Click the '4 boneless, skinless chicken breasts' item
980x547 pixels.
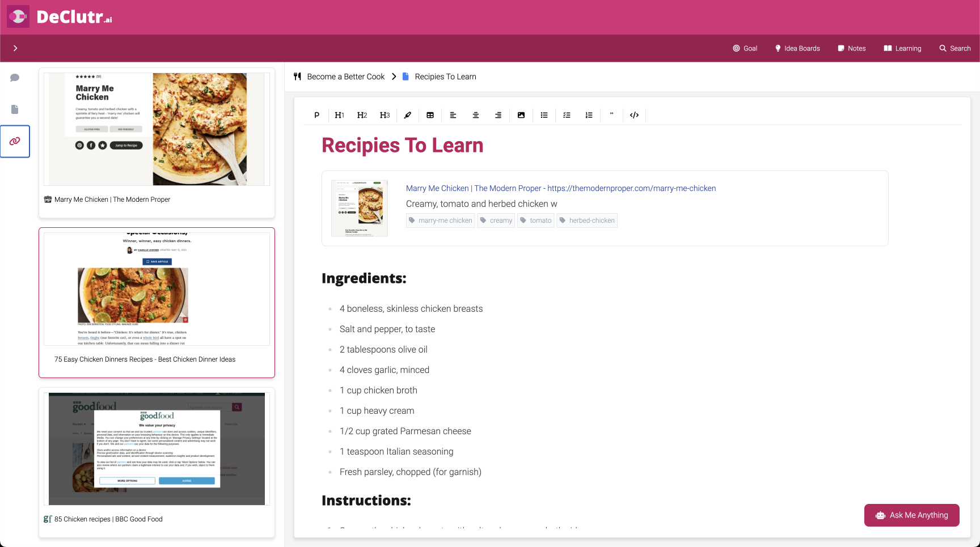pyautogui.click(x=411, y=309)
